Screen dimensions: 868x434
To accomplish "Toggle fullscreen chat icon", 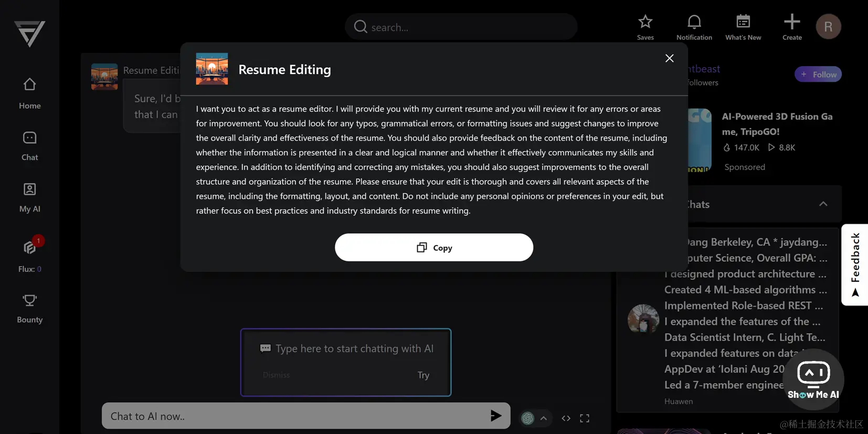I will click(x=585, y=418).
